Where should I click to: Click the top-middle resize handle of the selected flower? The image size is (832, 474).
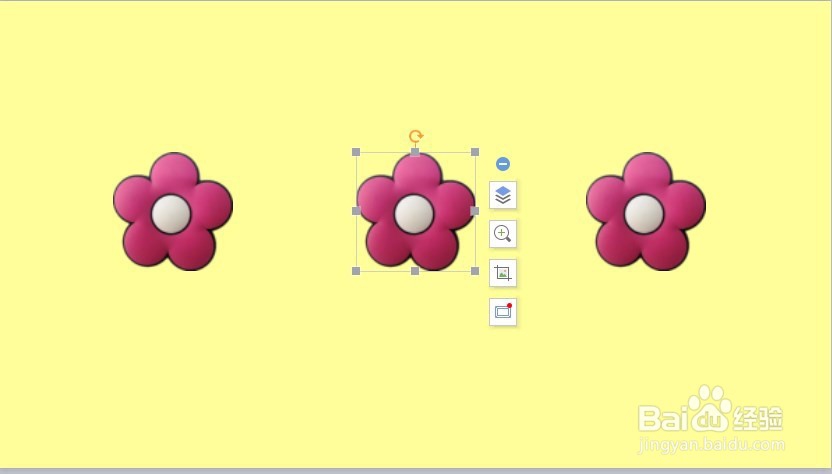[x=415, y=152]
